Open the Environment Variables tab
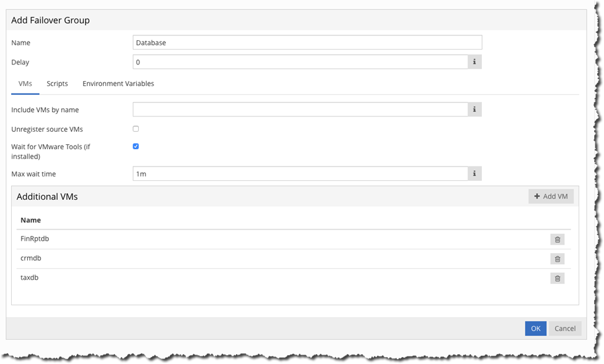604x364 pixels. pyautogui.click(x=118, y=84)
